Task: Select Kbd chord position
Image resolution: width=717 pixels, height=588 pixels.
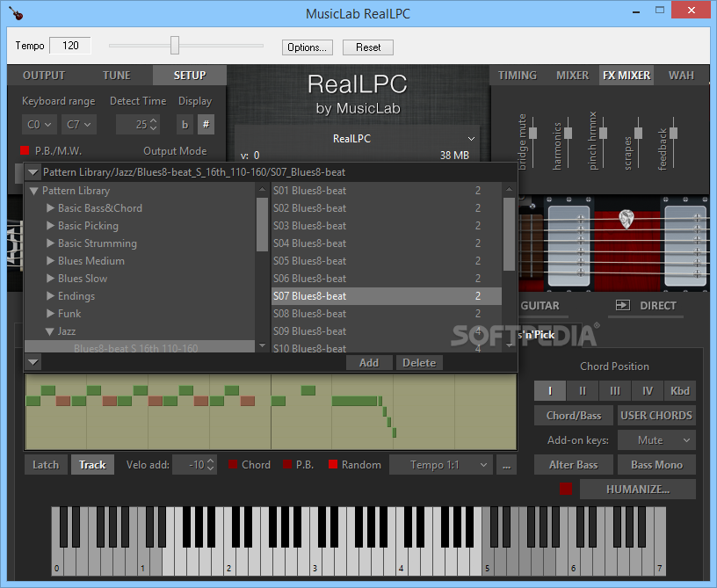Action: (x=680, y=391)
